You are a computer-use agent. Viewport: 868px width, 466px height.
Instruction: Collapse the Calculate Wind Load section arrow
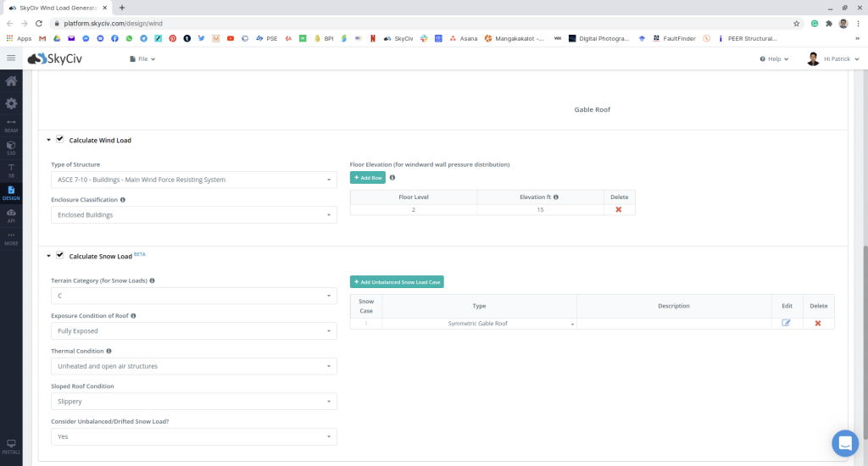tap(48, 141)
